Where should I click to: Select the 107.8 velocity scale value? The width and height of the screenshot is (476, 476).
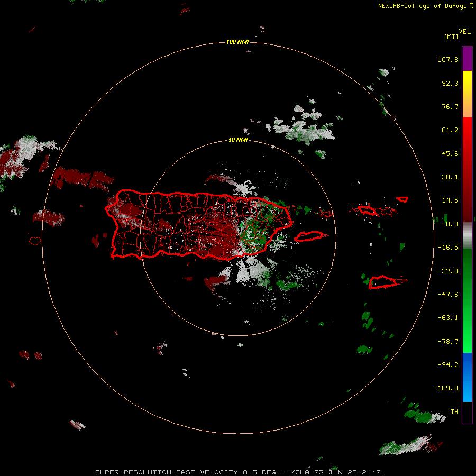[x=448, y=59]
